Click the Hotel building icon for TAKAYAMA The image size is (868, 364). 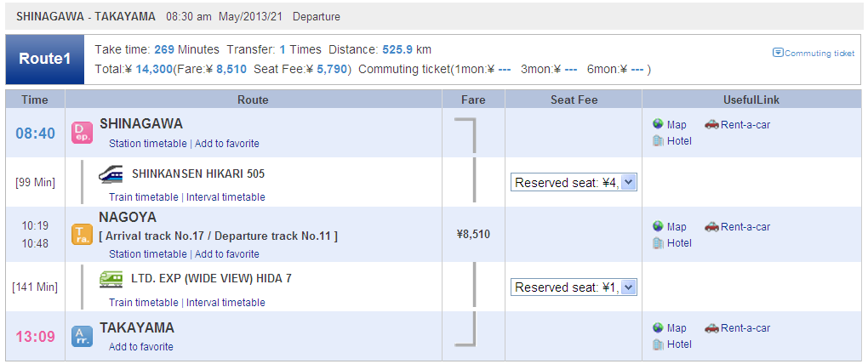[658, 344]
